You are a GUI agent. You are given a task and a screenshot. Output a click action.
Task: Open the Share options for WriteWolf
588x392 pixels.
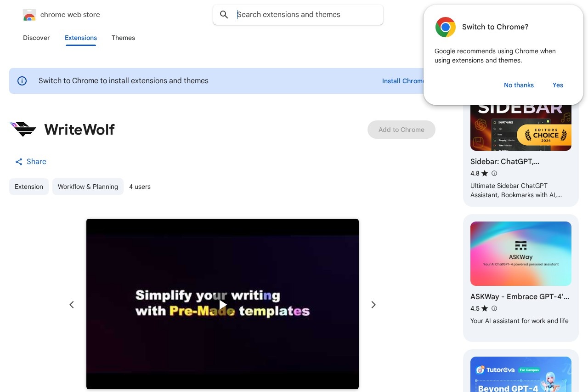[30, 162]
